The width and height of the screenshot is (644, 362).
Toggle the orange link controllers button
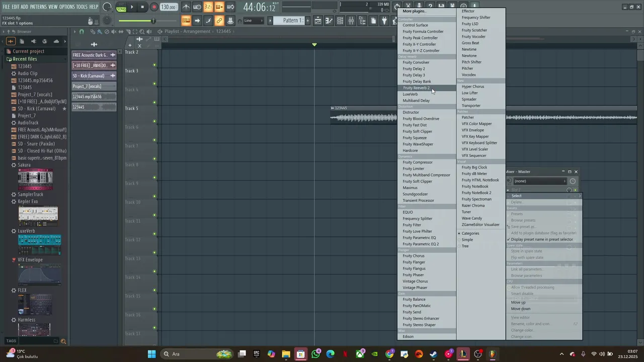[219, 21]
